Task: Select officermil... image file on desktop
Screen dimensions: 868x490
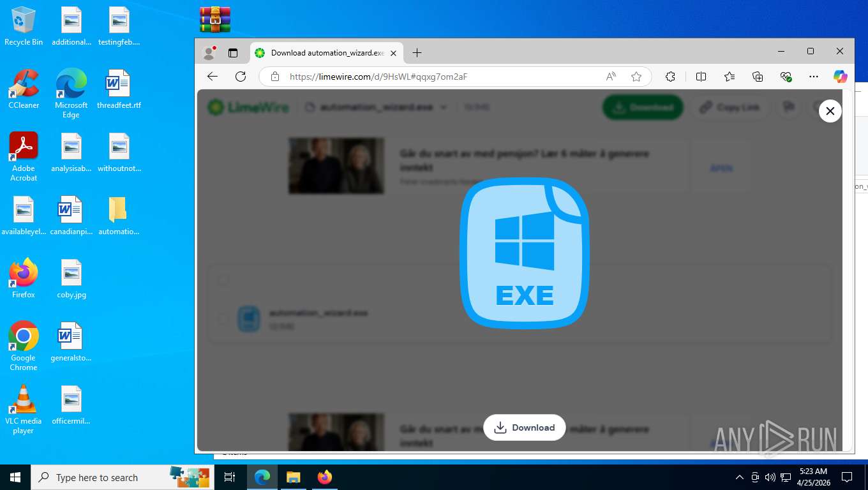Action: [71, 405]
